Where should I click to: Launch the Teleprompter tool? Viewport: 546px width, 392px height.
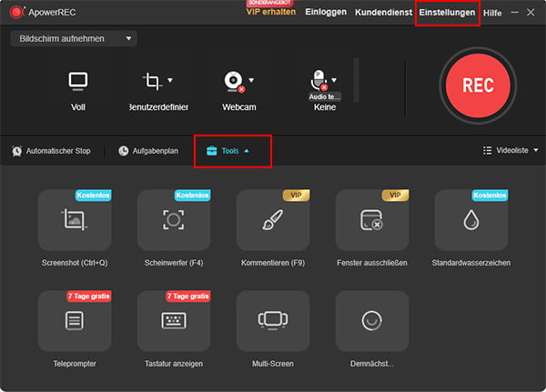coord(75,321)
